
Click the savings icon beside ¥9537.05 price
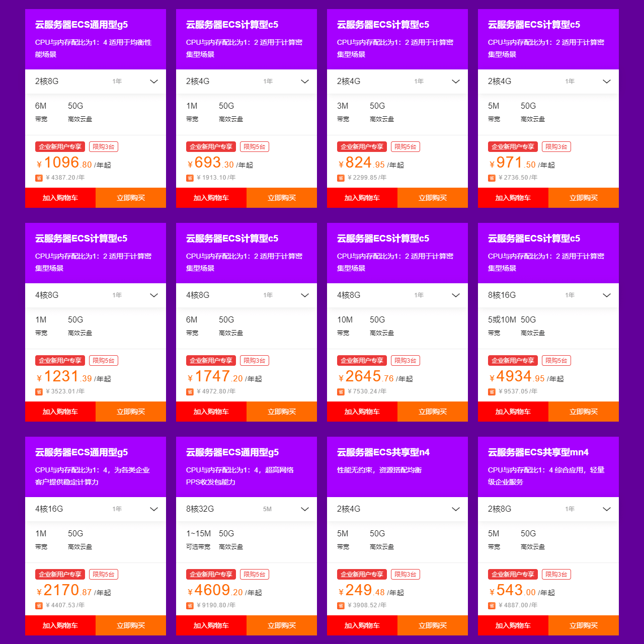pos(492,392)
